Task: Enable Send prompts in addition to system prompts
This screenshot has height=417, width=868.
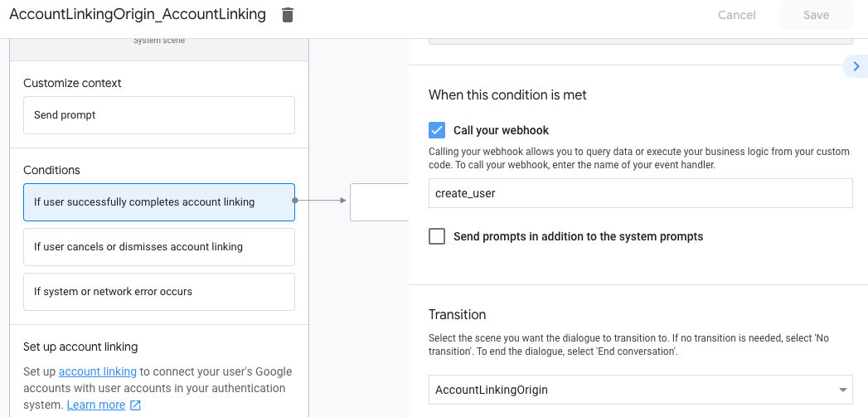Action: click(437, 236)
